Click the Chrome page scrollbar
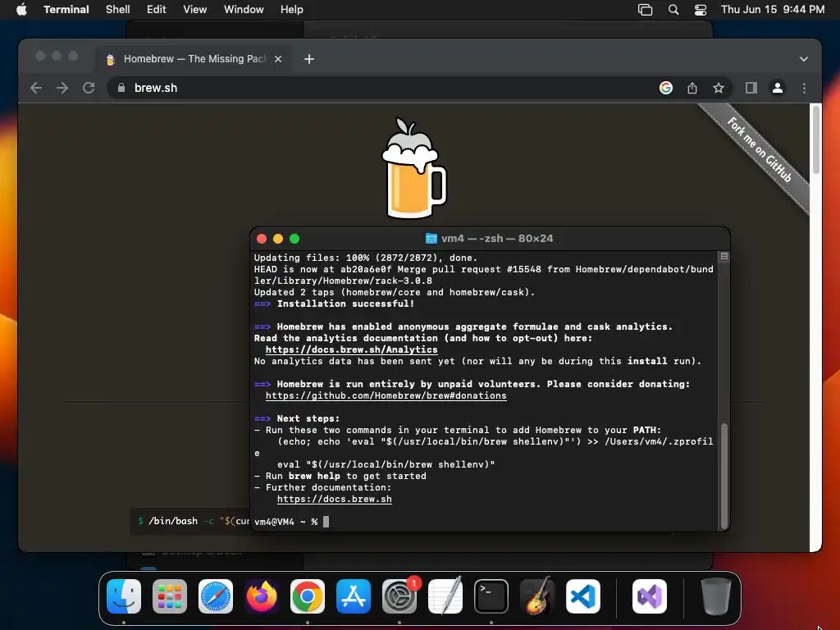Image resolution: width=840 pixels, height=630 pixels. (x=816, y=139)
